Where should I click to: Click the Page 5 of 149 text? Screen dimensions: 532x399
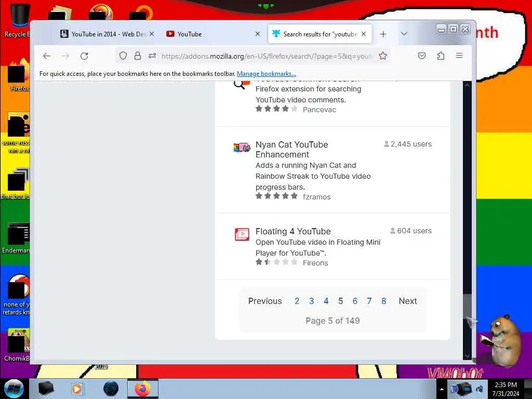[x=332, y=321]
